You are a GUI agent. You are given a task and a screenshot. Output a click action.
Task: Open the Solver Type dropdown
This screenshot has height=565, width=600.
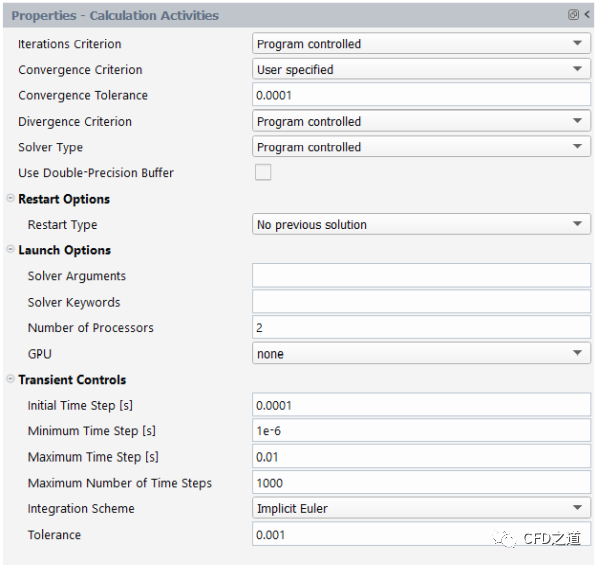point(421,147)
